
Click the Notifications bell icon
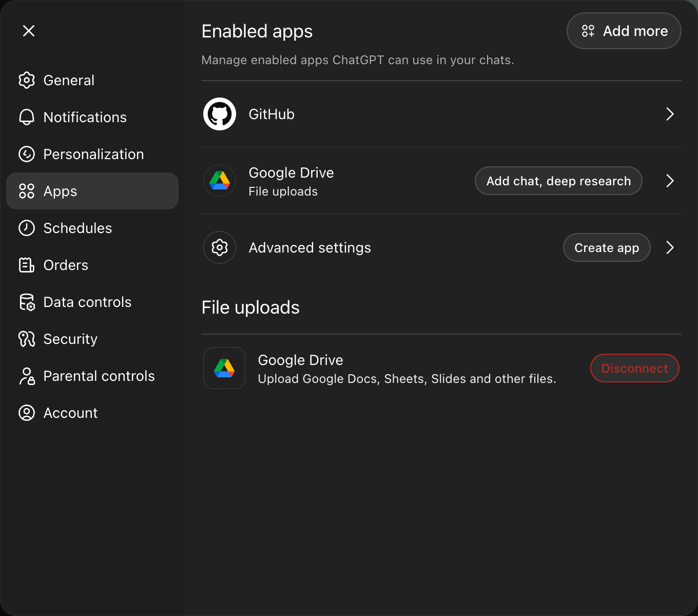[x=26, y=117]
